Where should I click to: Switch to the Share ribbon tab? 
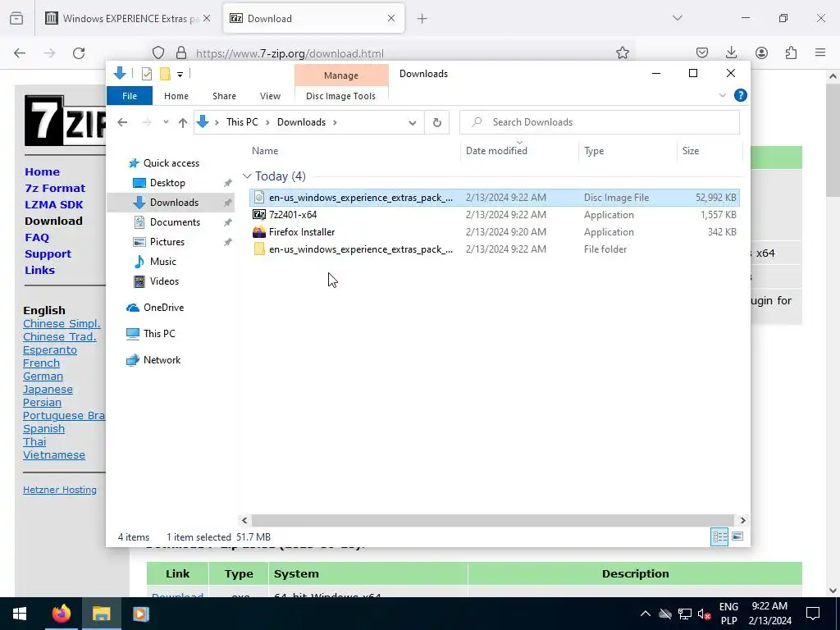224,96
